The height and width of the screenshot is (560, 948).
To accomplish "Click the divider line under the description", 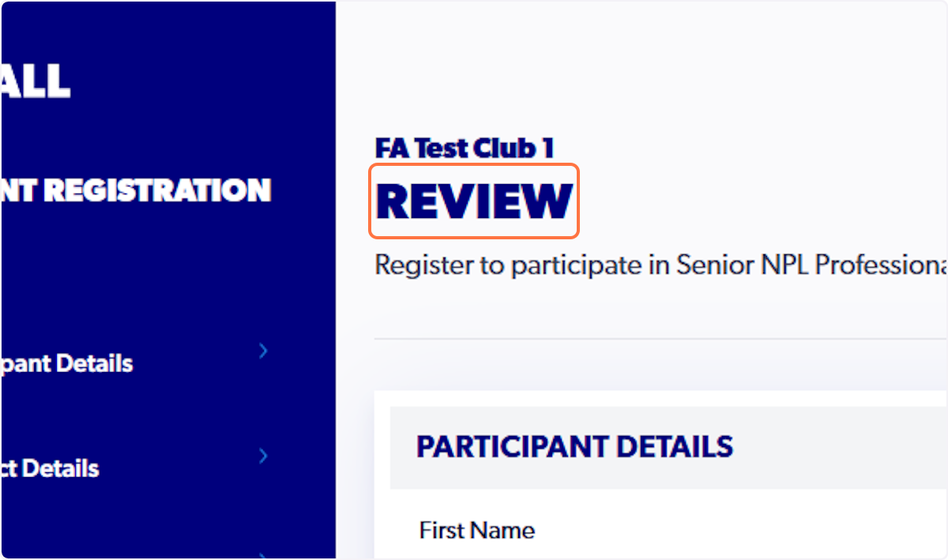I will (x=660, y=338).
